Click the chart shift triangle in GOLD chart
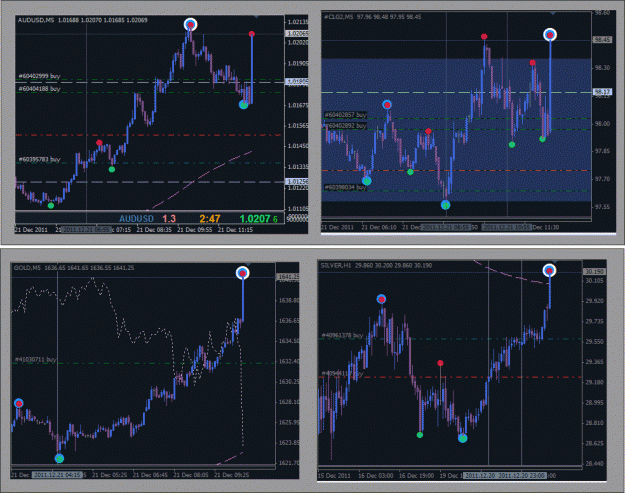This screenshot has width=625, height=493. pos(247,264)
